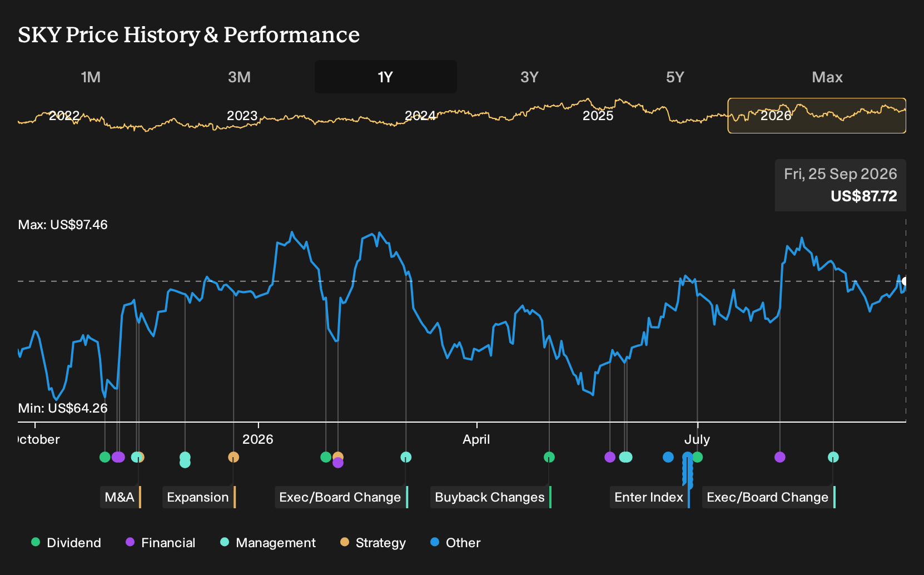The width and height of the screenshot is (924, 575).
Task: Click the highlighted 2026 range selector box
Action: click(817, 116)
